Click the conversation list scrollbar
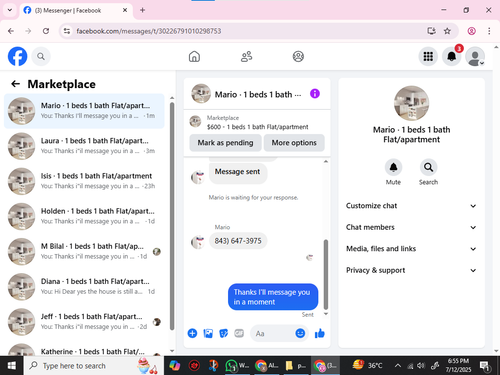The height and width of the screenshot is (375, 500). click(x=172, y=216)
